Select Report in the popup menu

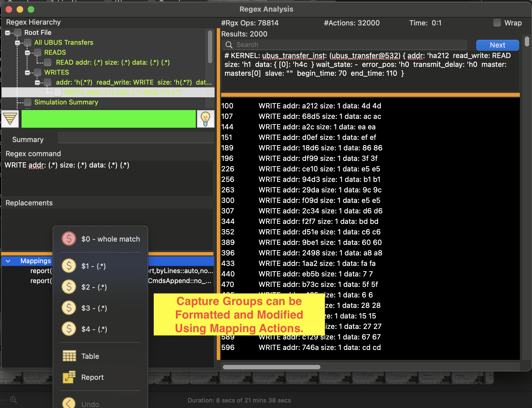pyautogui.click(x=101, y=377)
